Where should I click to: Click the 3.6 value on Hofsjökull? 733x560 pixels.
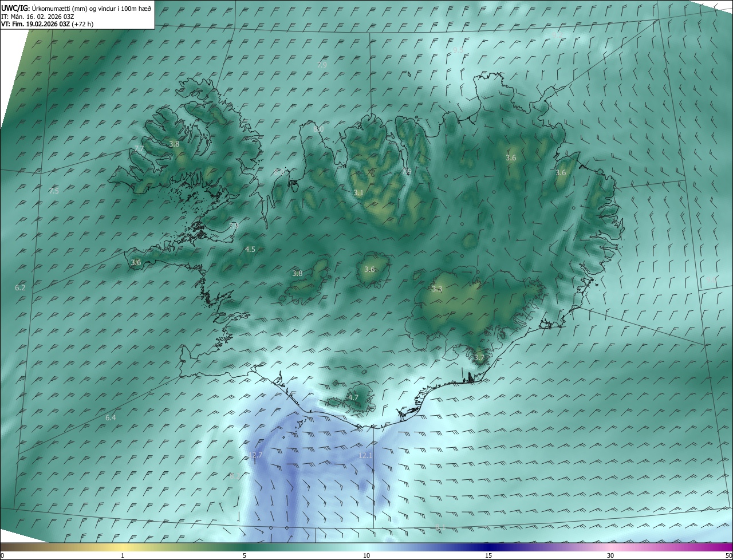point(369,269)
